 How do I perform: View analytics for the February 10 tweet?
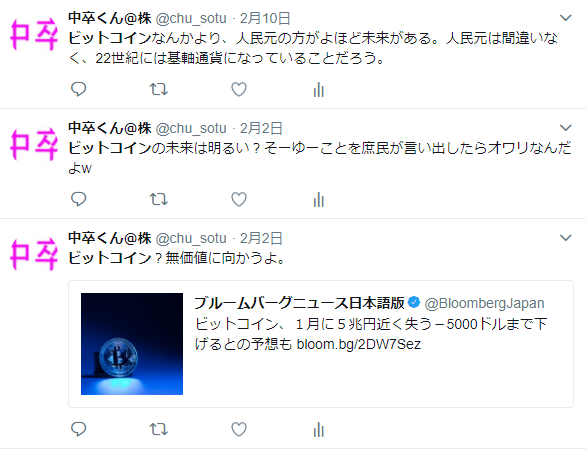point(319,90)
